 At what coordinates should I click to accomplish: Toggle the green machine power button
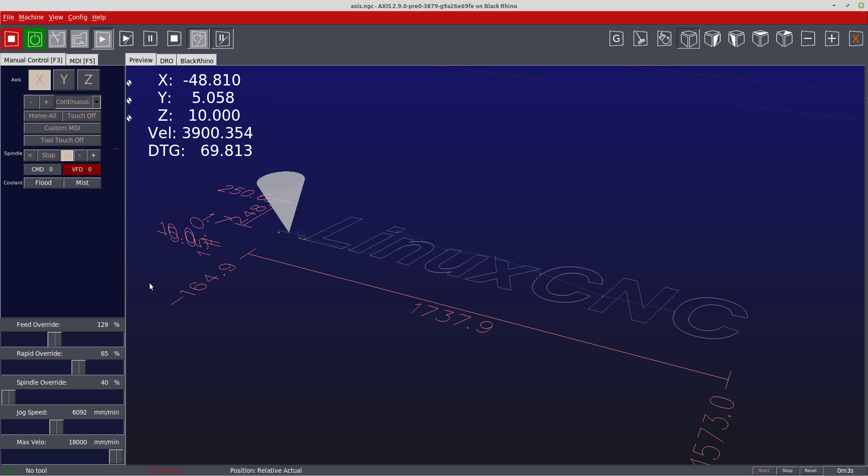35,39
